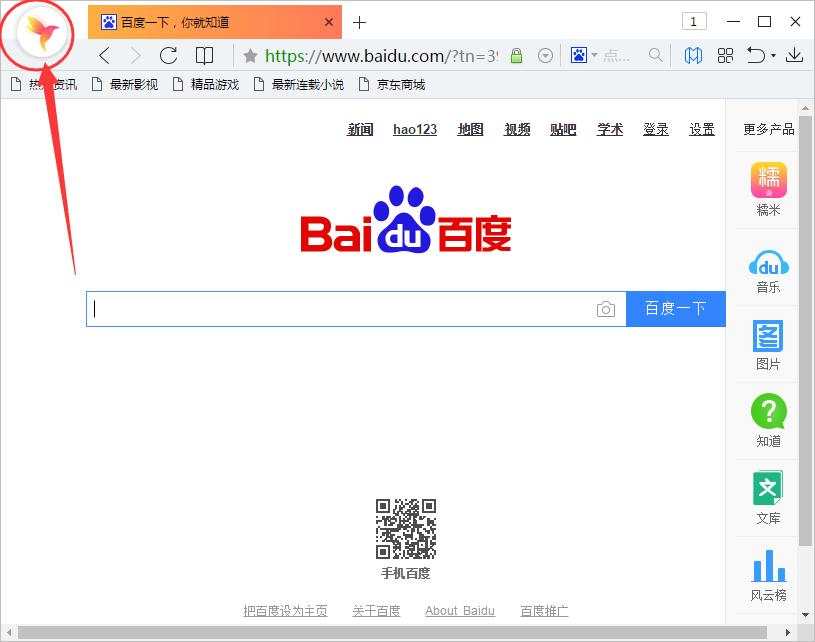Click the camera image search icon
Screen dimensions: 815x642
[x=605, y=309]
